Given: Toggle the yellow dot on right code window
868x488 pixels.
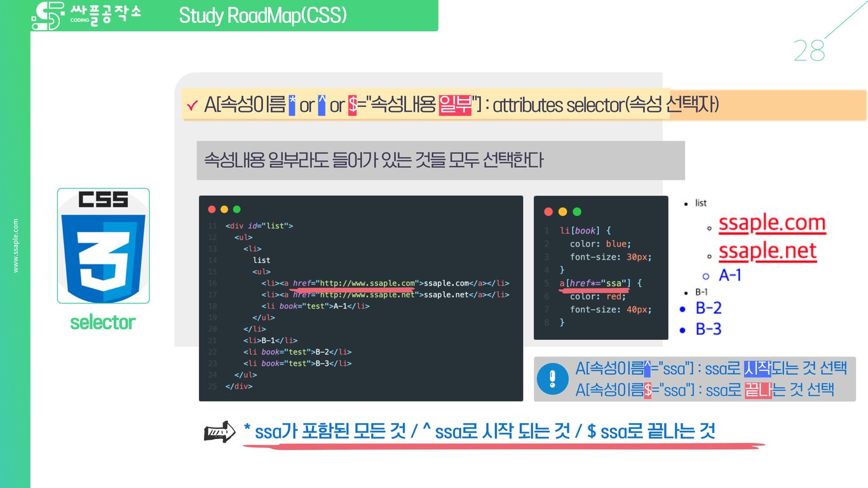Looking at the screenshot, I should tap(562, 212).
